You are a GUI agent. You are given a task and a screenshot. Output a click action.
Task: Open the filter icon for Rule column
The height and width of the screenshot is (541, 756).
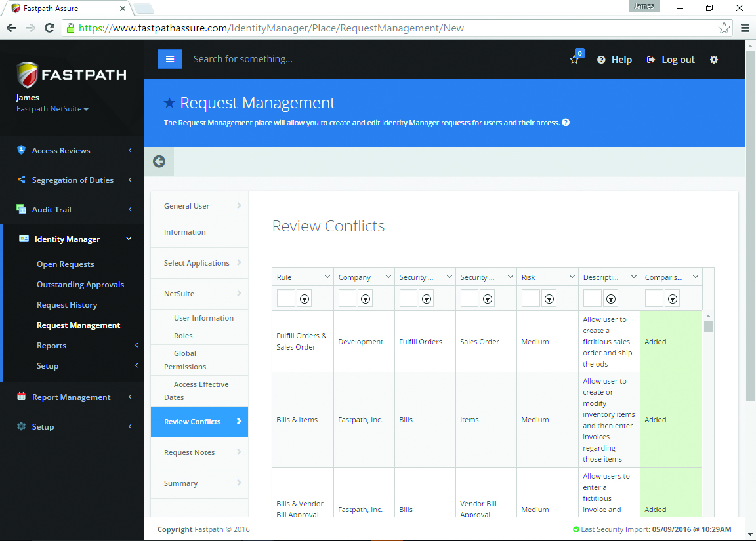pyautogui.click(x=304, y=299)
